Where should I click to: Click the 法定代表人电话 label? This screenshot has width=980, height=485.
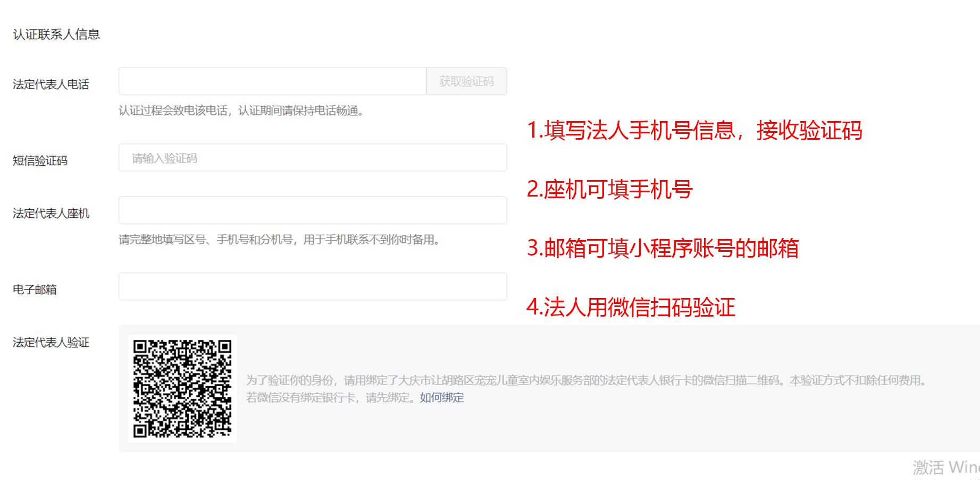click(x=51, y=84)
